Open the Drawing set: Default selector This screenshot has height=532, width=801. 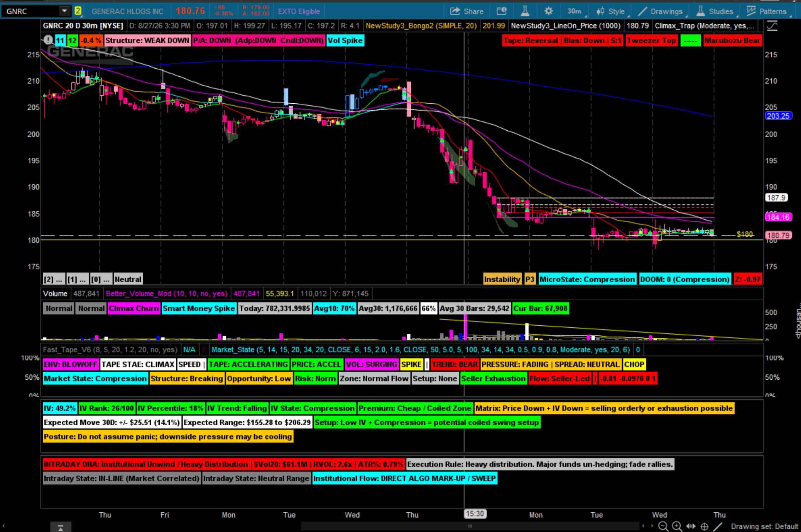click(764, 526)
